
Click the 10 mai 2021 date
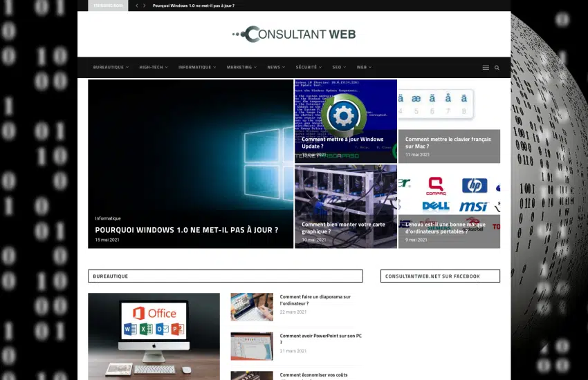(314, 240)
